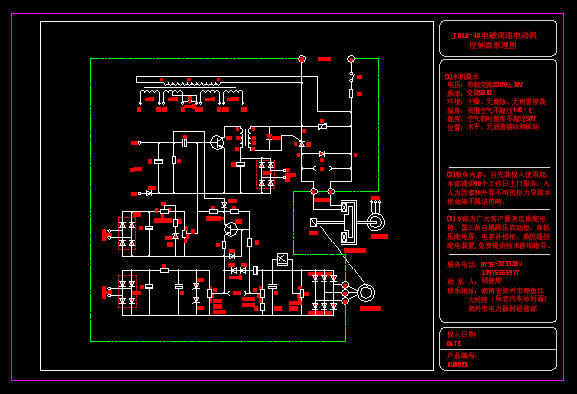Click the section (2) service content paragraph
577x394 pixels.
499,188
